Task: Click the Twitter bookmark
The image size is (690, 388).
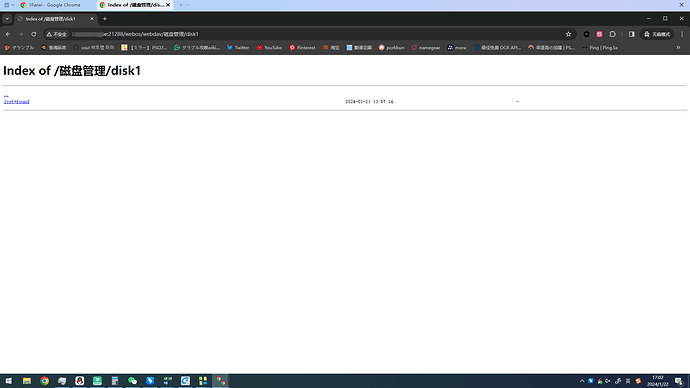Action: [x=238, y=48]
